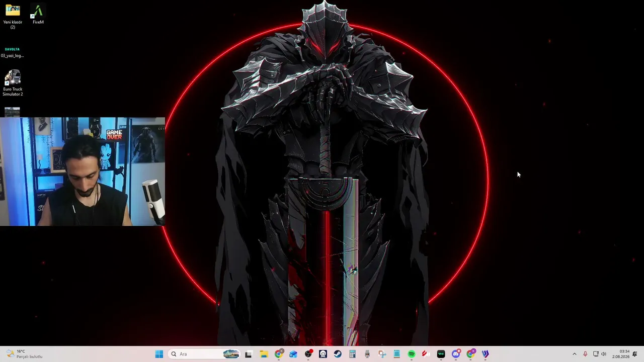644x362 pixels.
Task: Open the notification bell
Action: 635,354
